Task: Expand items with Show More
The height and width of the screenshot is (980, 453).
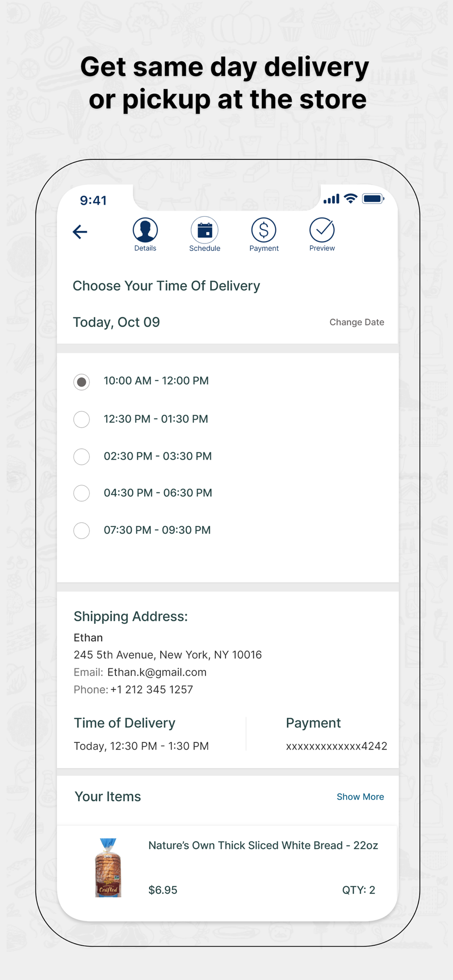Action: point(360,797)
